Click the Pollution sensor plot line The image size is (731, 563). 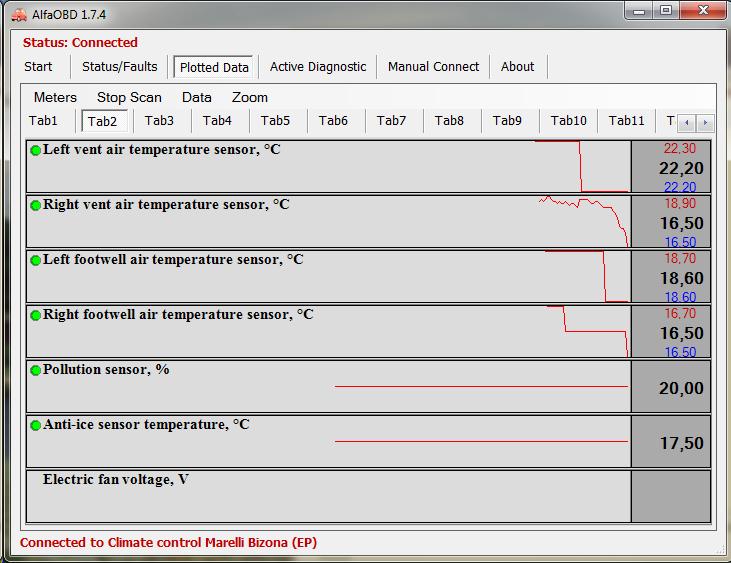coord(482,386)
